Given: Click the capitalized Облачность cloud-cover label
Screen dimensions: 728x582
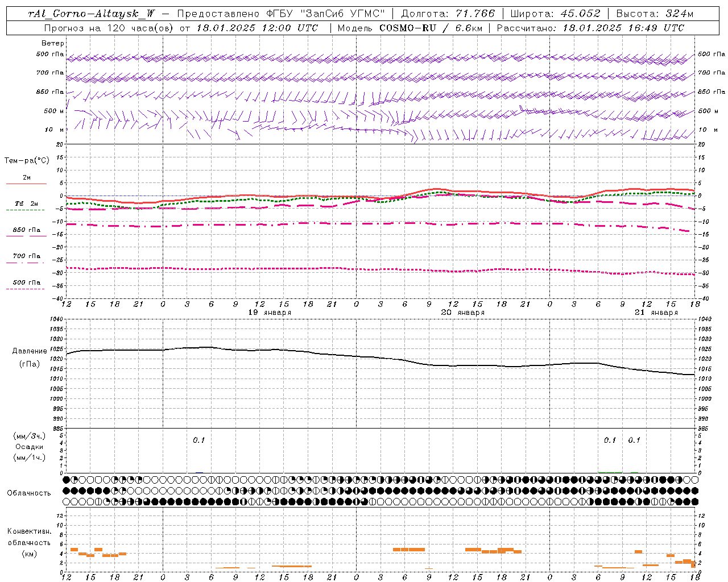Looking at the screenshot, I should (x=29, y=493).
